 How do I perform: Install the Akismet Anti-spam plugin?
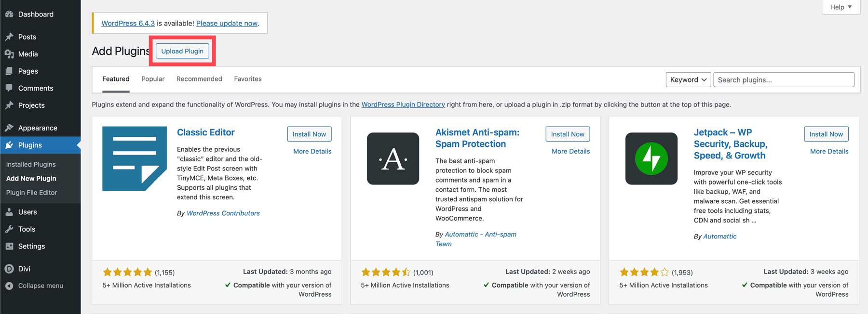pos(568,134)
